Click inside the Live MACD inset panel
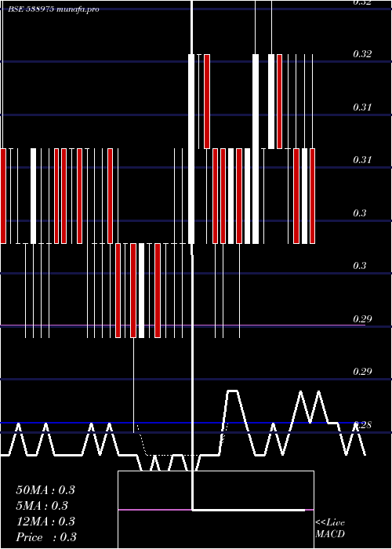The height and width of the screenshot is (549, 392). pos(216,510)
